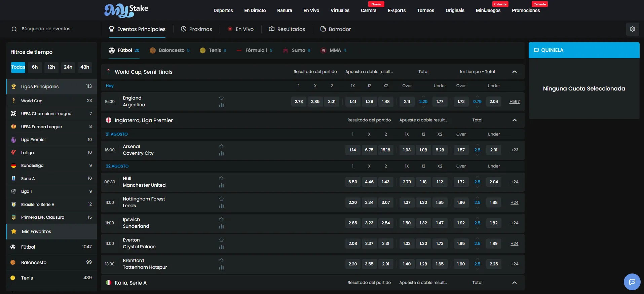The height and width of the screenshot is (294, 644).
Task: Change total line 2.25 for England vs Argentina
Action: (x=423, y=101)
